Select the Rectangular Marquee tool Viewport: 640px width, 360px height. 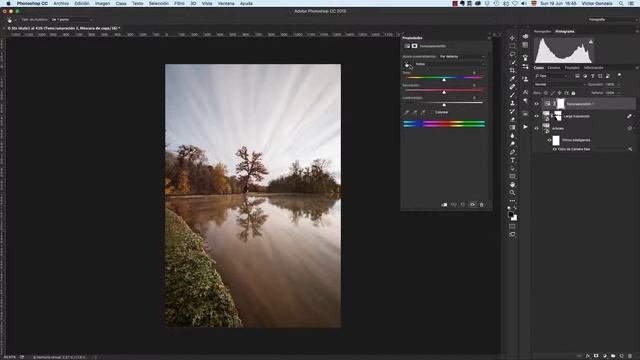(x=512, y=46)
